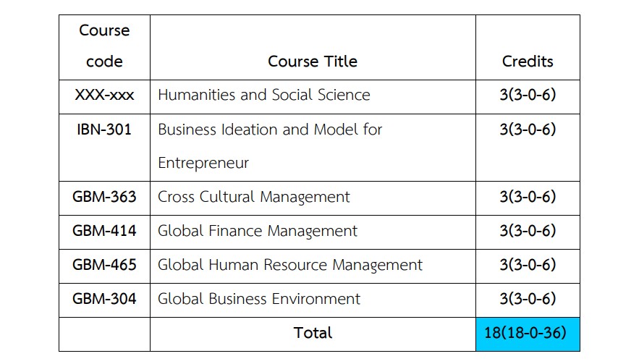Click the Cross Cultural Management title
Screen dimensions: 639x364
click(x=254, y=197)
